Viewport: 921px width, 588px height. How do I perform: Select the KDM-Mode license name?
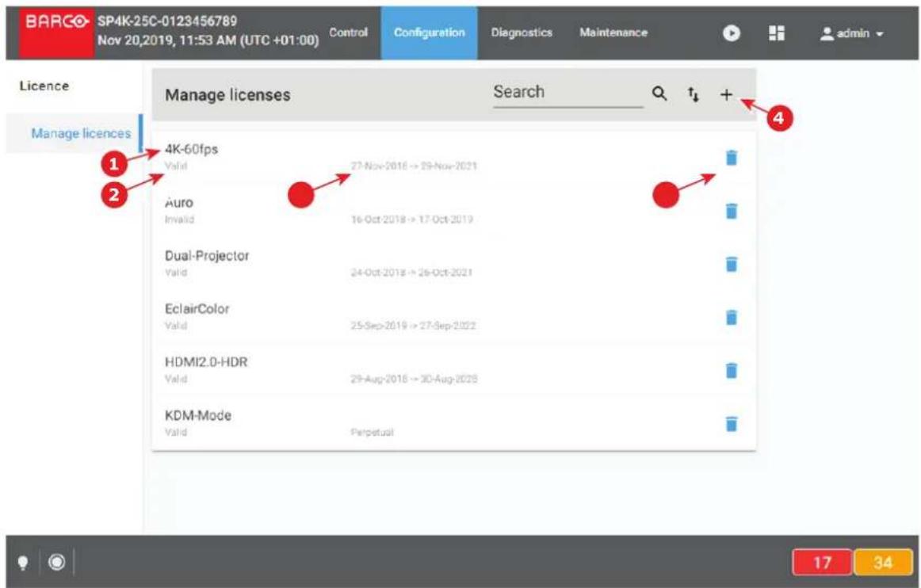pyautogui.click(x=198, y=415)
